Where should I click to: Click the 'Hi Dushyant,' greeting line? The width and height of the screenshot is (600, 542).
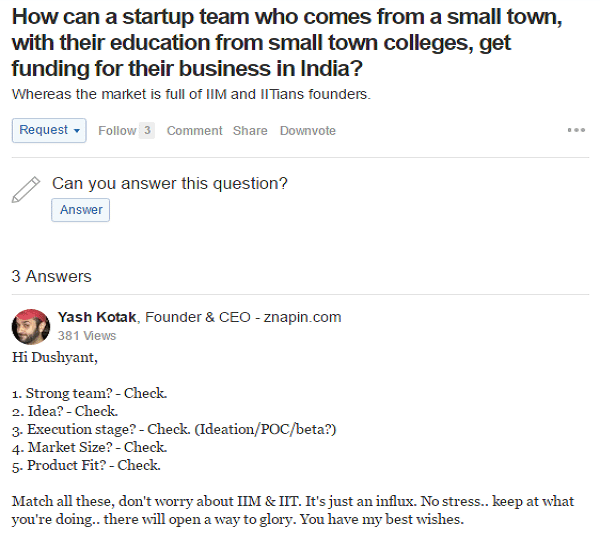55,356
